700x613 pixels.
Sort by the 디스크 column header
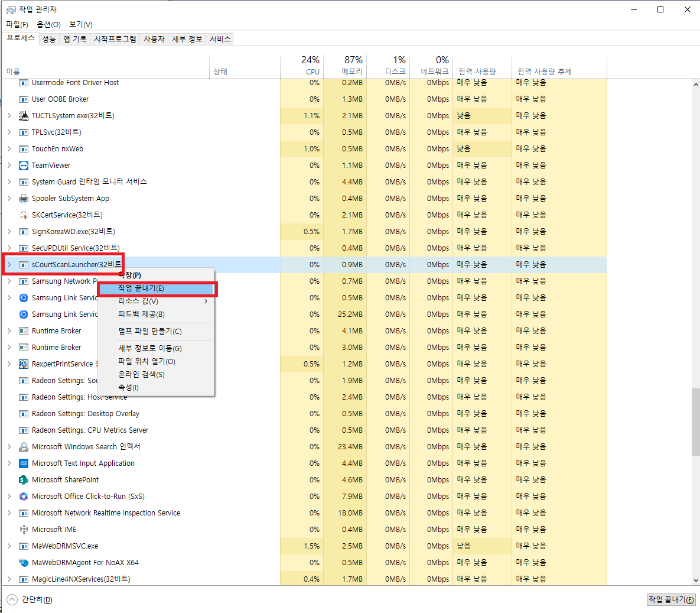pyautogui.click(x=388, y=66)
